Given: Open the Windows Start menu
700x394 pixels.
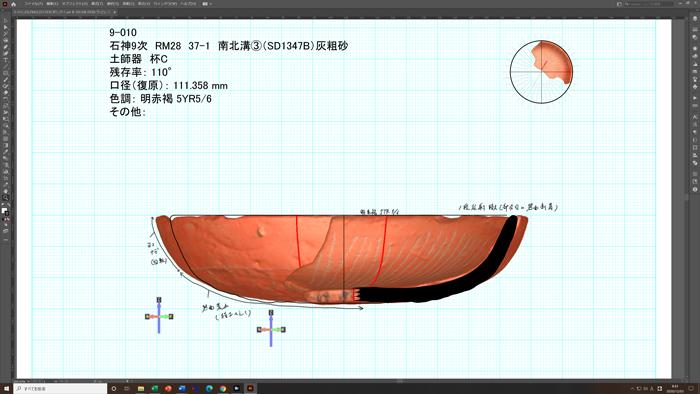Looking at the screenshot, I should [x=6, y=389].
